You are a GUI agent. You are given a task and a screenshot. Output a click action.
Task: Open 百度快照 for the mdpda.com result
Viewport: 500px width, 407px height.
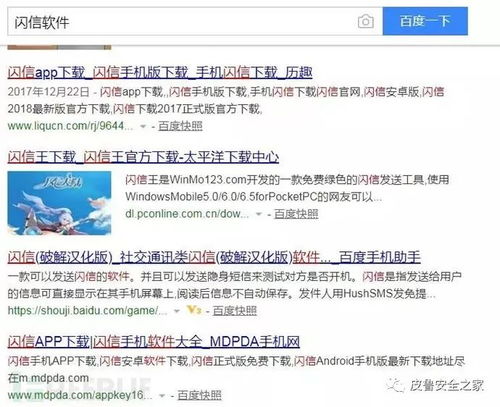(x=199, y=395)
